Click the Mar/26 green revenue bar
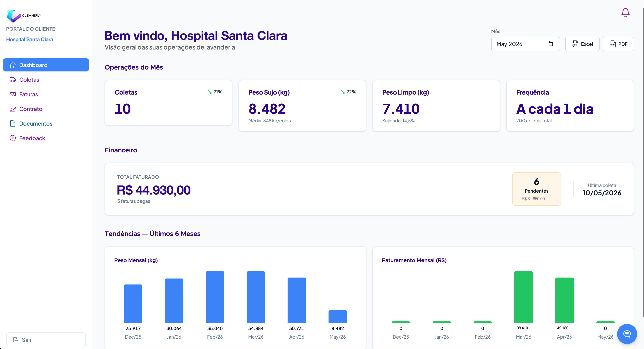644x349 pixels. coord(524,297)
